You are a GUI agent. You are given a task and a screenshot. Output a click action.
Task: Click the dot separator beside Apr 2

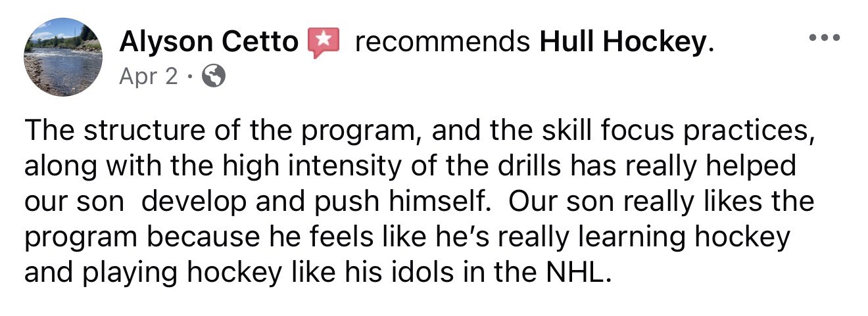point(189,78)
